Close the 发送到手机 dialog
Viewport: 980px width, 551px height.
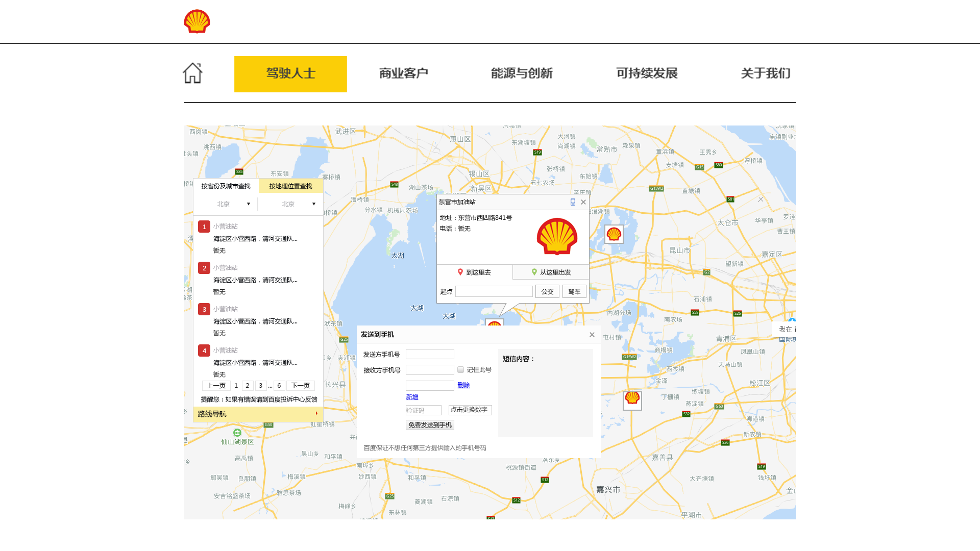click(x=592, y=335)
